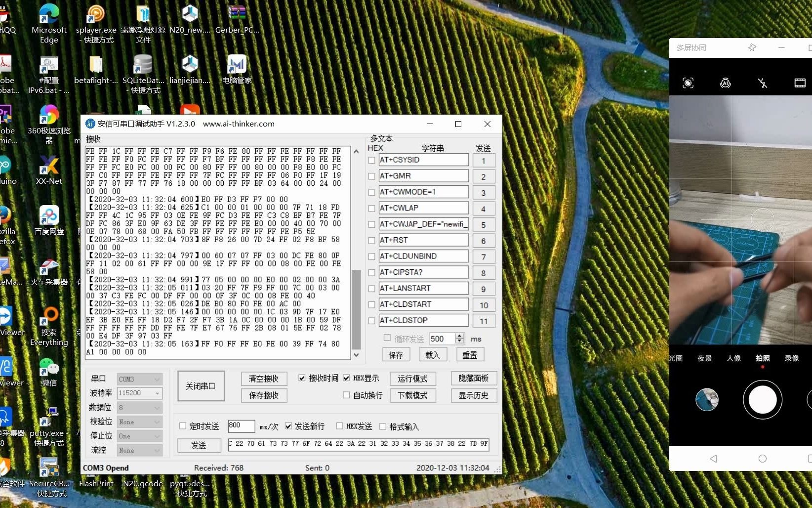Viewport: 812px width, 508px height.
Task: Enable 定时发送 checkbox
Action: point(183,426)
